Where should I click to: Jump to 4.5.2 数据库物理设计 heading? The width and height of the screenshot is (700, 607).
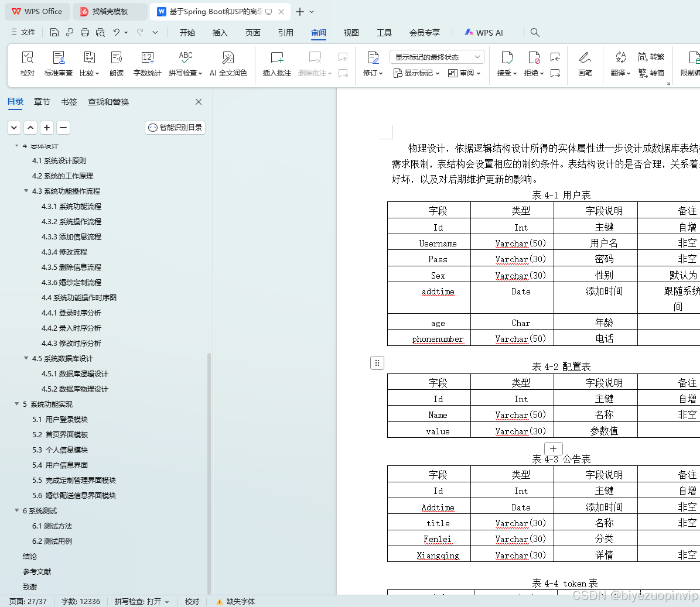tap(74, 389)
